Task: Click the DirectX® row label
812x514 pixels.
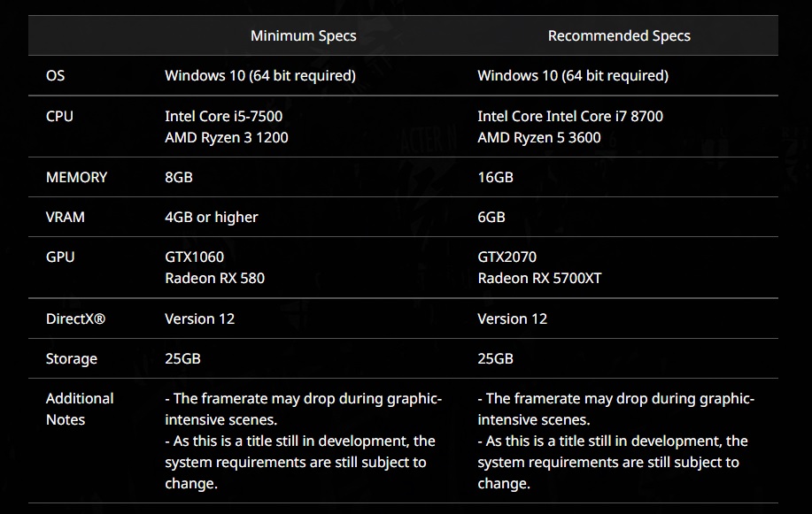Action: [75, 318]
